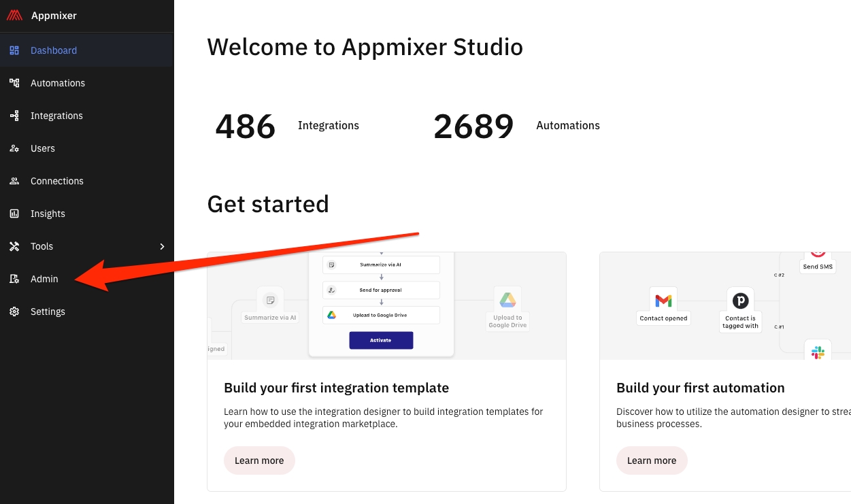Open the Automations page
The width and height of the screenshot is (851, 504).
58,83
